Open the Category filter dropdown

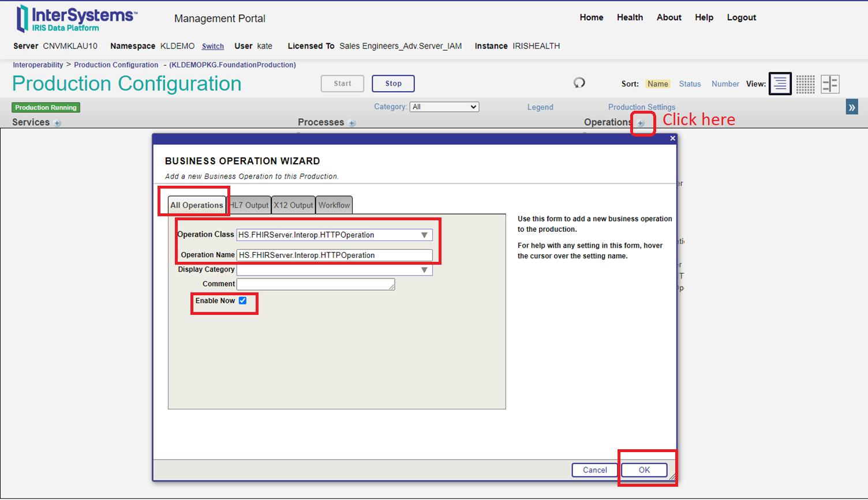(444, 107)
